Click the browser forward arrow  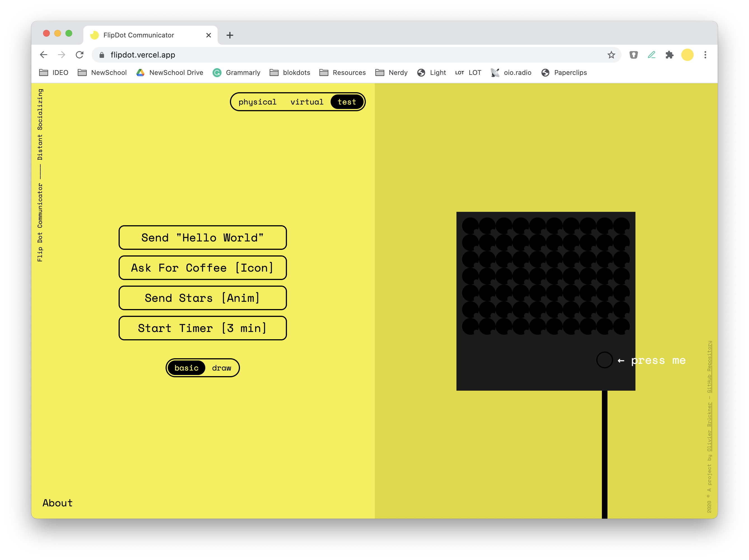click(62, 55)
